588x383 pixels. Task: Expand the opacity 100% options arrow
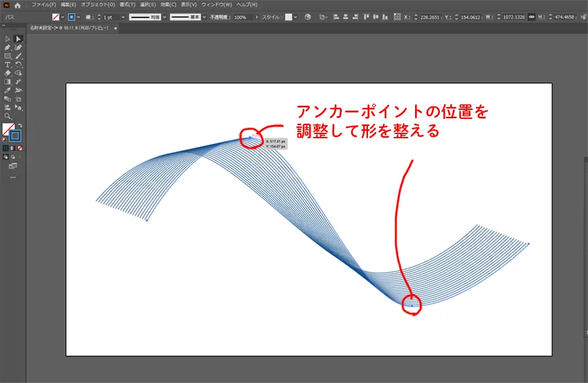[x=257, y=17]
